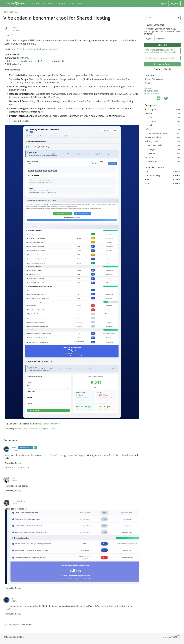Click Register button in the header

pos(175,3)
